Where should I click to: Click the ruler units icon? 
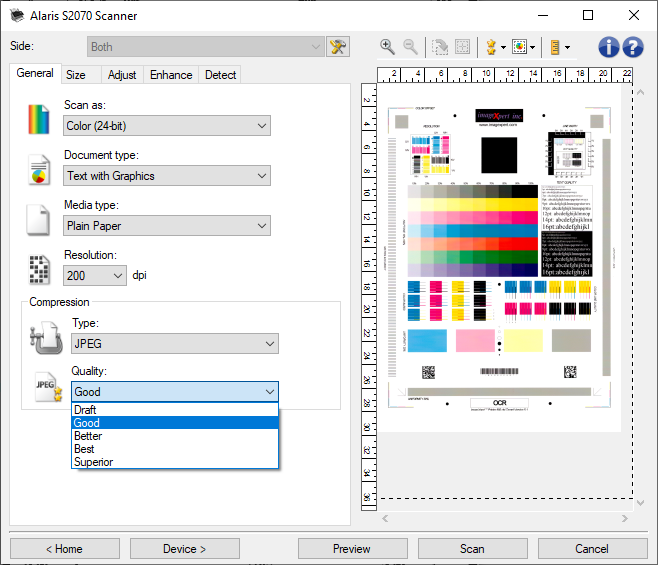[x=557, y=47]
